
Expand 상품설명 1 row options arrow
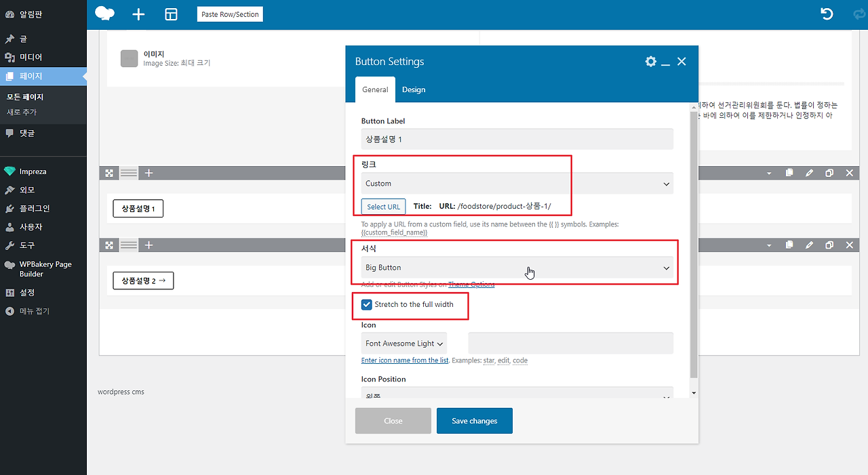[x=769, y=173]
